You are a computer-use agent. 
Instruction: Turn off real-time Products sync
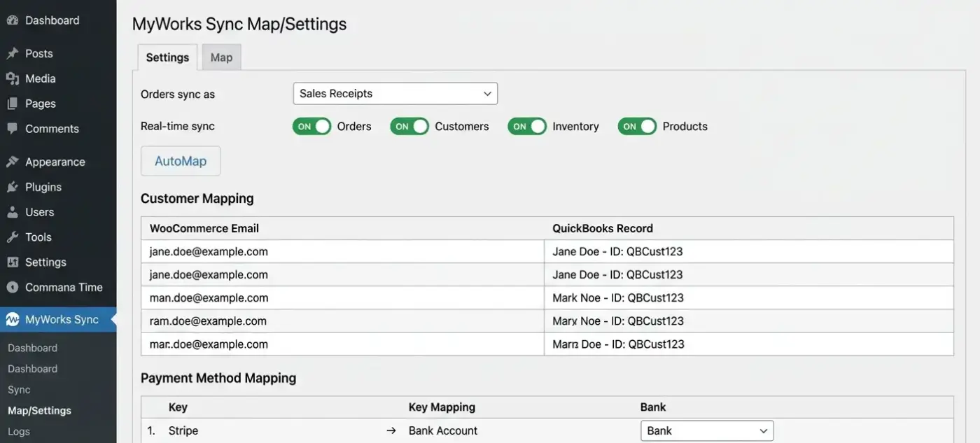[638, 127]
